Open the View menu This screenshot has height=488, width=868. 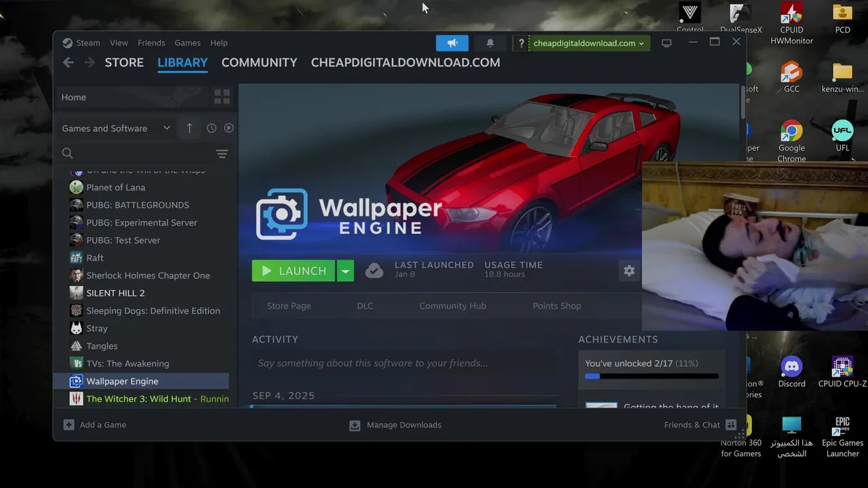pyautogui.click(x=119, y=43)
